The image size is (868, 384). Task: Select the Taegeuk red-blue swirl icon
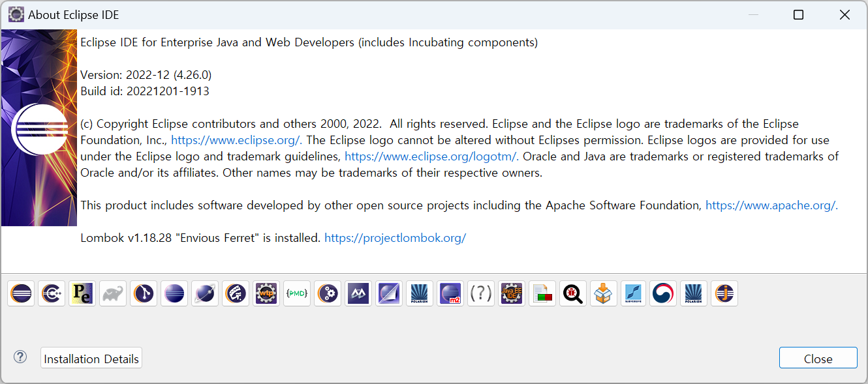[664, 293]
